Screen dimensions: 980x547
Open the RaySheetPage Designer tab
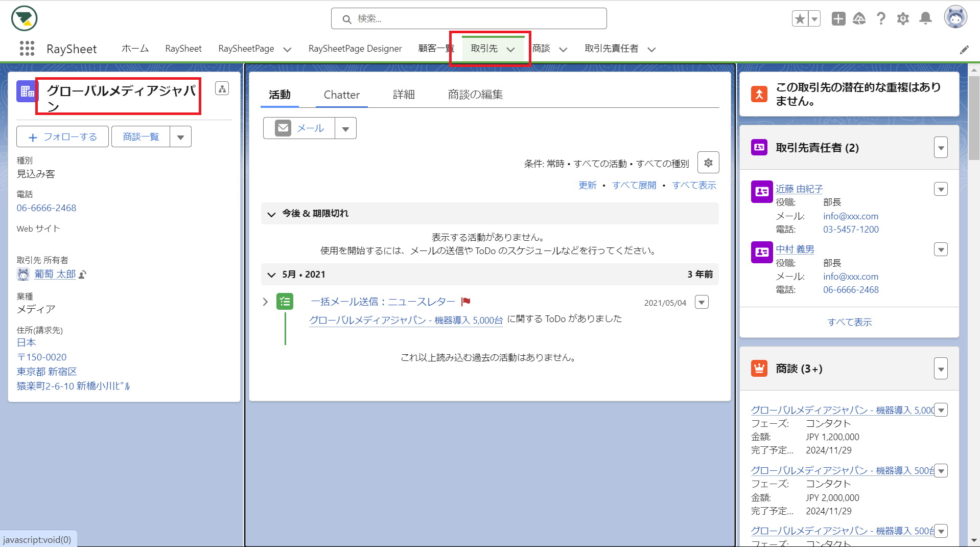(355, 49)
